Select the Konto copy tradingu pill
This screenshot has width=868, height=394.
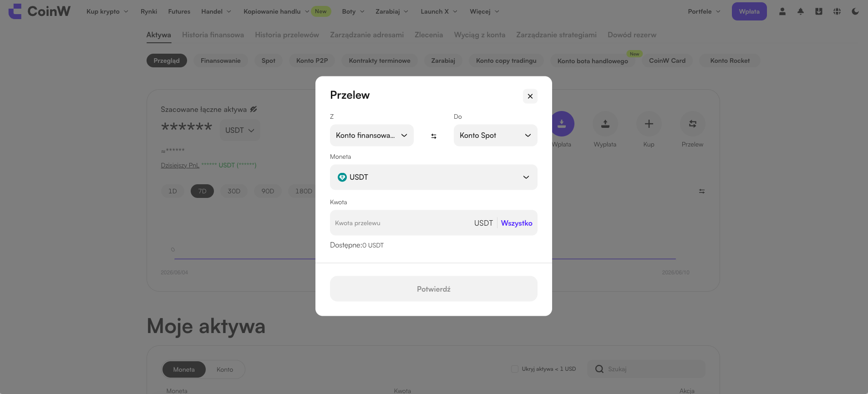click(x=506, y=61)
